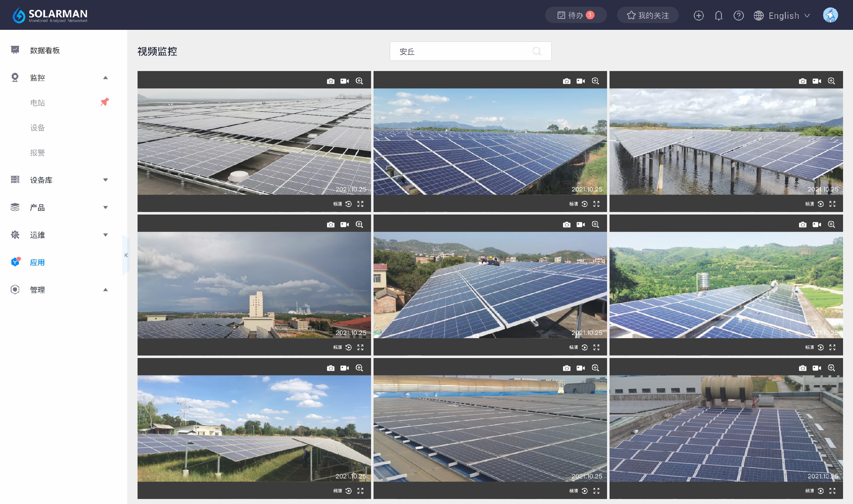Image resolution: width=853 pixels, height=504 pixels.
Task: Zoom in on solar-over-water camera feed
Action: point(831,81)
